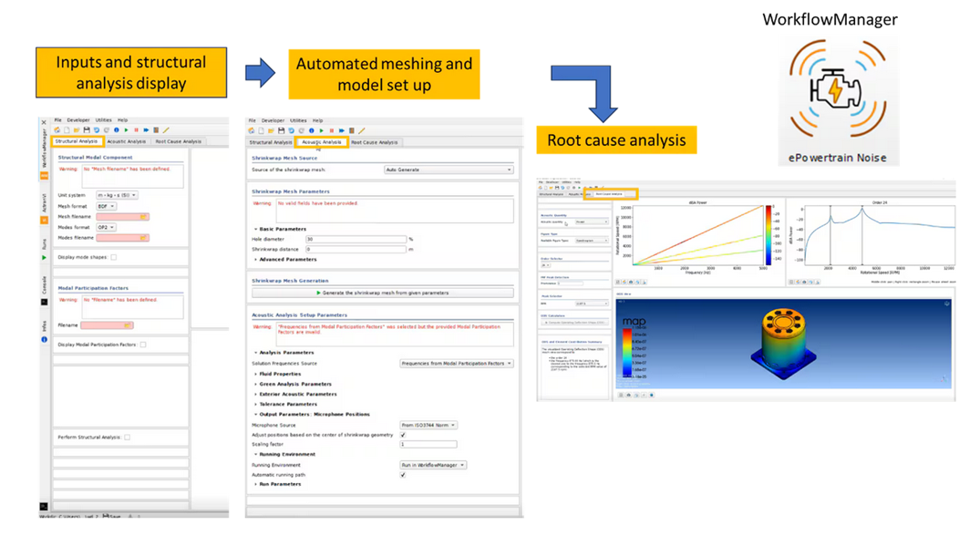This screenshot has height=535, width=980.
Task: Switch to the highlighted Acoustic Analysis tab
Action: pos(321,142)
